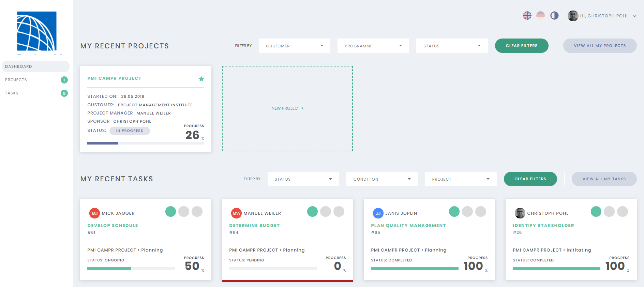The width and height of the screenshot is (644, 287).
Task: Click Develop Schedule 50% progress bar
Action: pyautogui.click(x=131, y=269)
